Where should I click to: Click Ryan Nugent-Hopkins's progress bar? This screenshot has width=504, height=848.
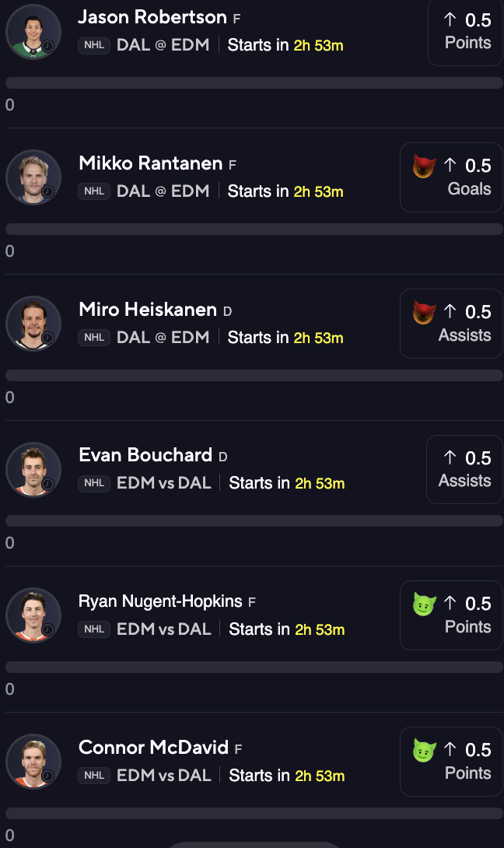pyautogui.click(x=254, y=667)
